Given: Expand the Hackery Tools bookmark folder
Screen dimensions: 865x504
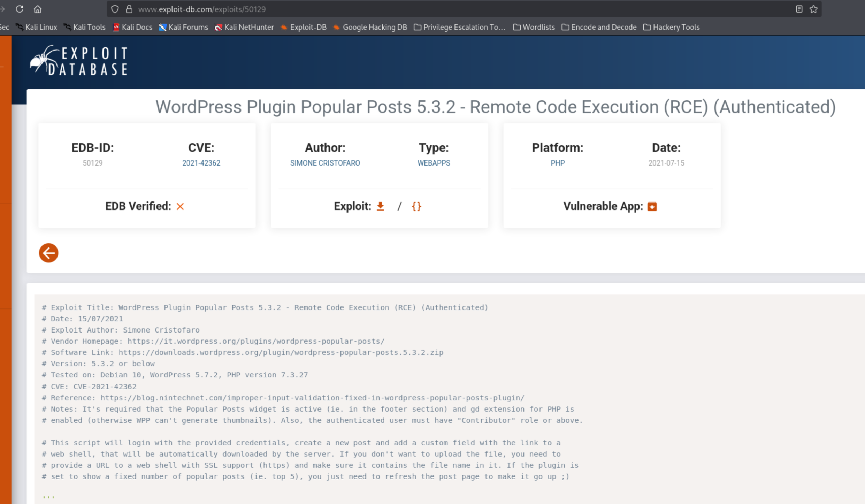Looking at the screenshot, I should coord(672,27).
